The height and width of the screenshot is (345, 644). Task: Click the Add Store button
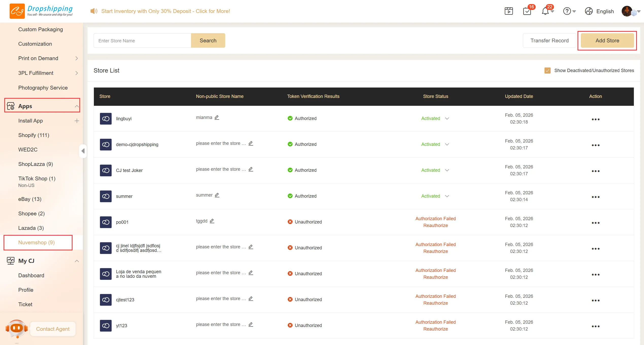607,41
